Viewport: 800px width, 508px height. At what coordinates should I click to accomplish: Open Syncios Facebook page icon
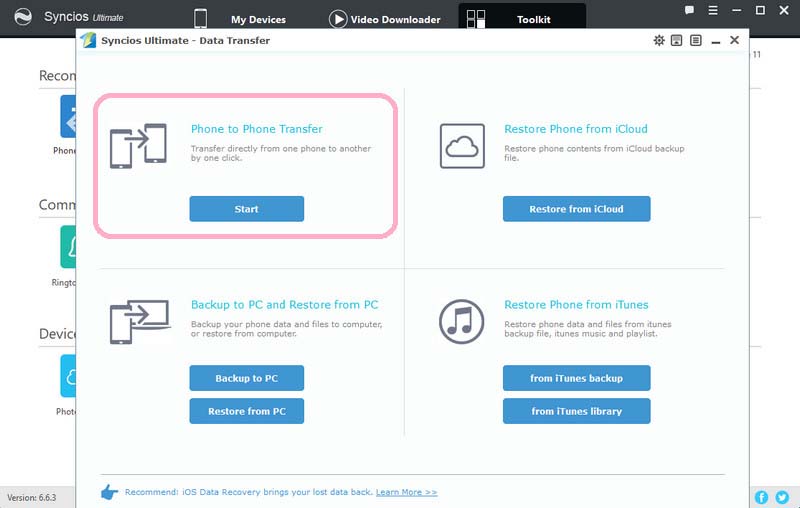pyautogui.click(x=762, y=497)
